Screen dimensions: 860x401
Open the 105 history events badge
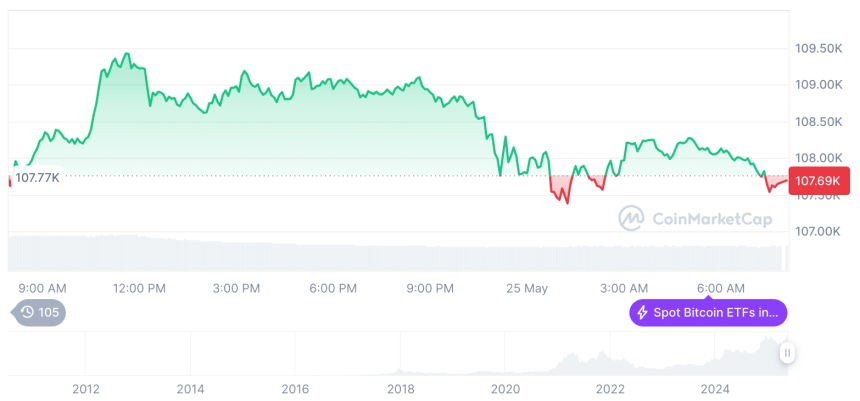(x=40, y=313)
